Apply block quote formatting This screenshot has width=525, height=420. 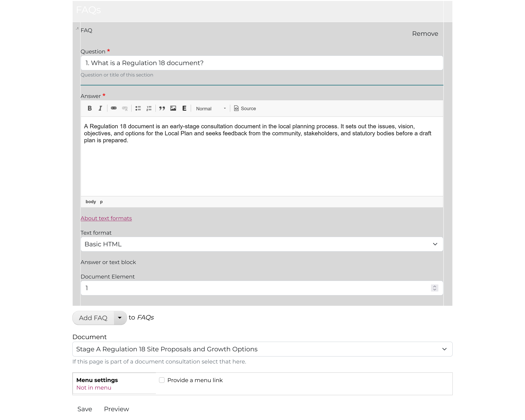pos(162,108)
